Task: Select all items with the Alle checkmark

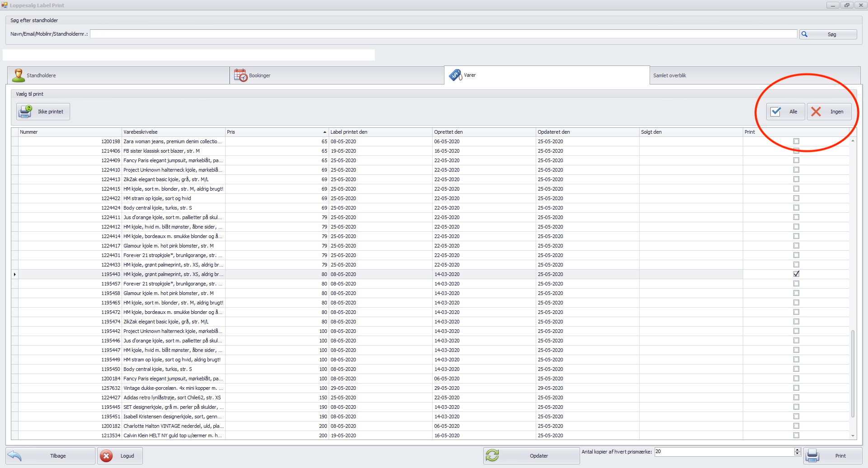Action: [x=785, y=112]
